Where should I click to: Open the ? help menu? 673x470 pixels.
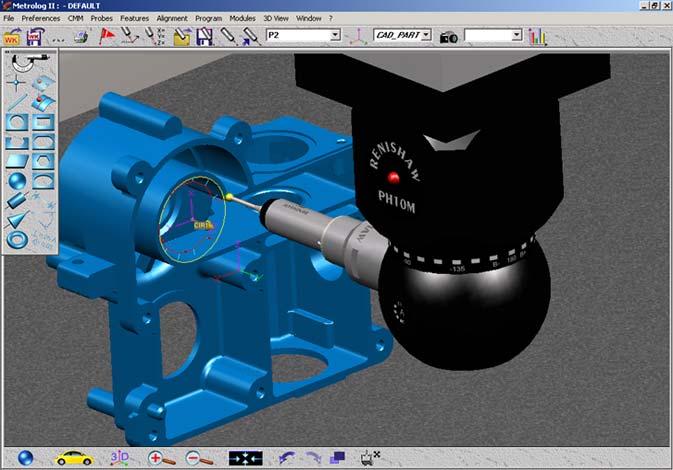[330, 18]
